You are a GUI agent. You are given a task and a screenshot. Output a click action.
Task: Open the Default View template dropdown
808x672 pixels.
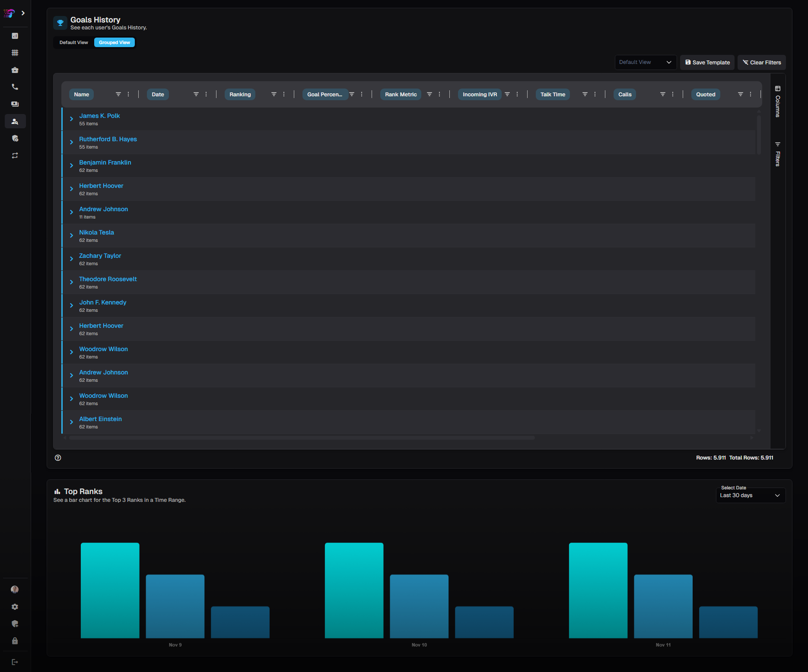click(645, 62)
